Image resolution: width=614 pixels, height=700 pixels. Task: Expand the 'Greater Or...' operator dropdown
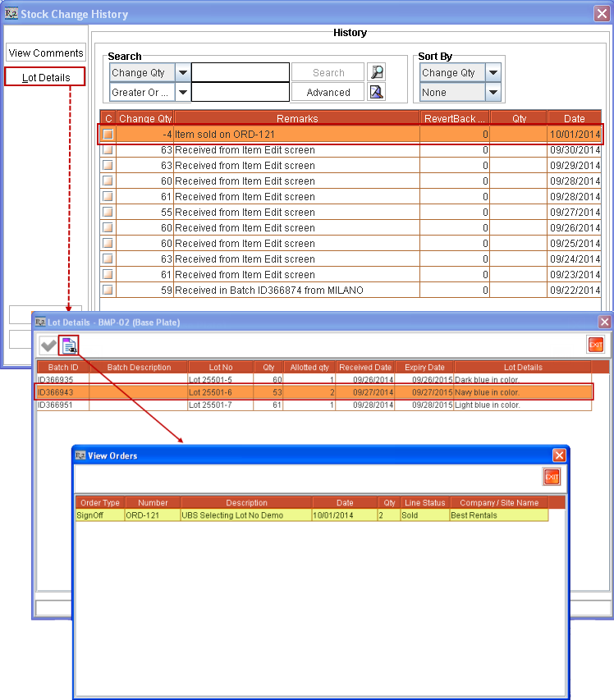pyautogui.click(x=182, y=92)
